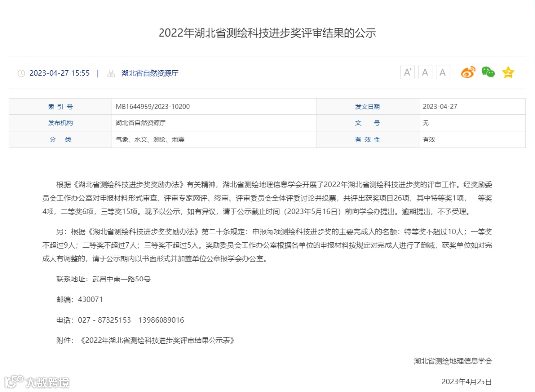The height and width of the screenshot is (392, 535).
Task: Click the first paragraph starting with 根据《湖北省测绘科技进步奖奖励办法》
Action: click(267, 198)
